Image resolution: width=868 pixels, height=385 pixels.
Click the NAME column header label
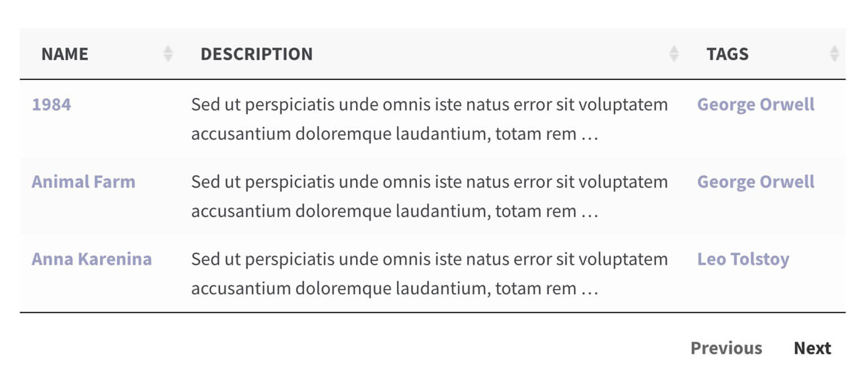pyautogui.click(x=65, y=54)
